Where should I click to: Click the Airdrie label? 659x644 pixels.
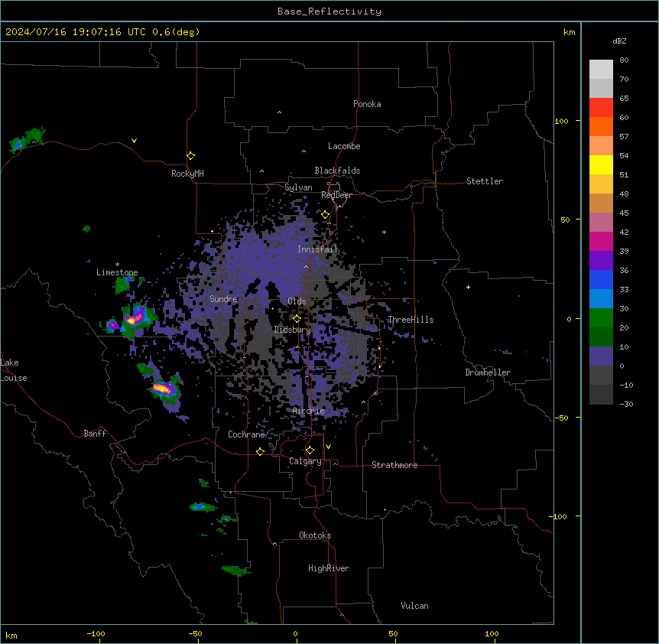(308, 411)
